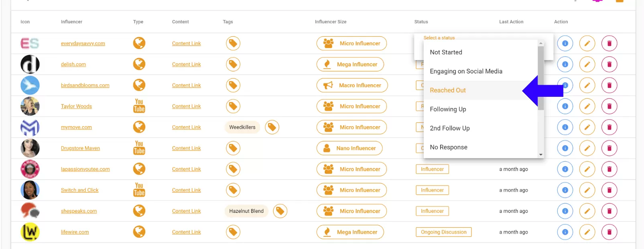Click the tag icon in everydaysavvy.com row
Image resolution: width=644 pixels, height=249 pixels.
tap(233, 43)
